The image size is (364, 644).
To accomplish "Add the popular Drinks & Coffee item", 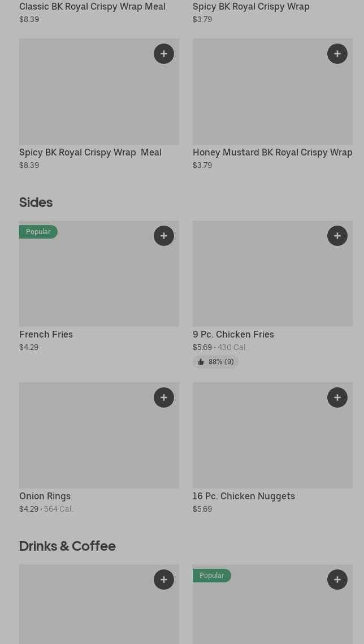I will click(x=337, y=580).
